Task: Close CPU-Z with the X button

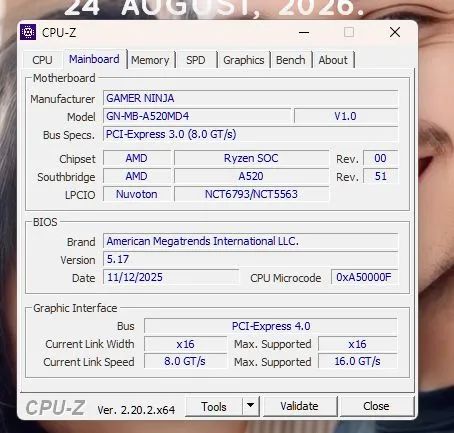Action: click(395, 32)
